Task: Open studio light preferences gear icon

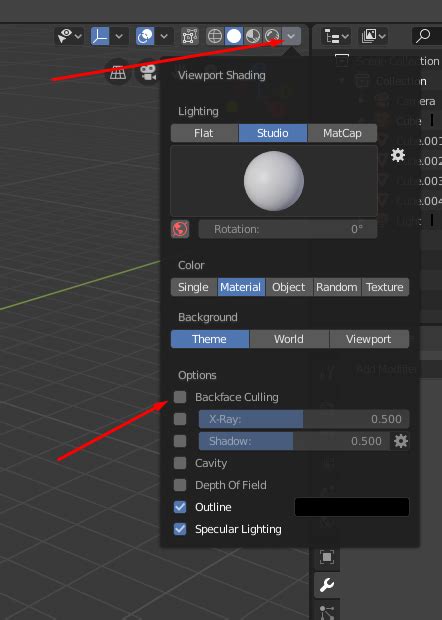Action: 398,155
